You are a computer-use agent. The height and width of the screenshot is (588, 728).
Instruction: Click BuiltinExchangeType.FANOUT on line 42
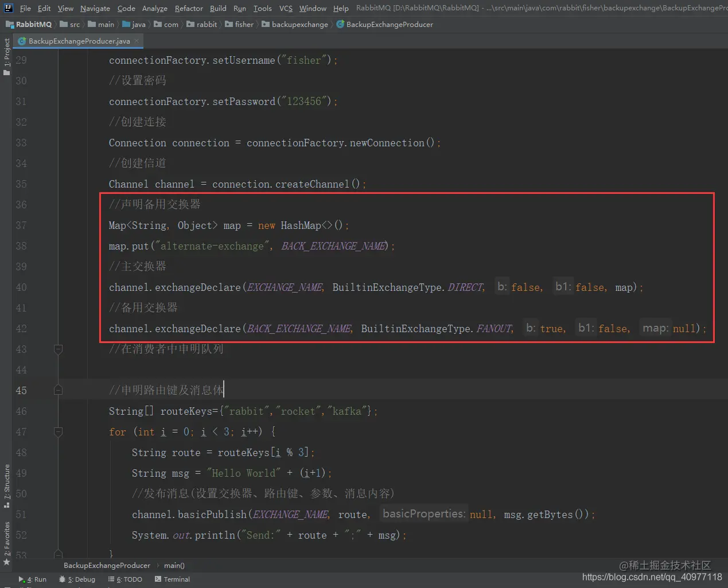pos(437,329)
